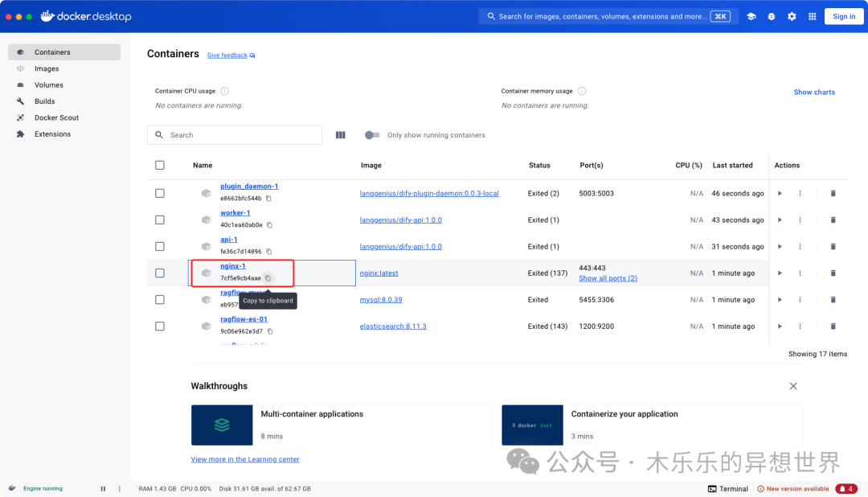Click the containers Search input field
868x497 pixels.
[235, 135]
